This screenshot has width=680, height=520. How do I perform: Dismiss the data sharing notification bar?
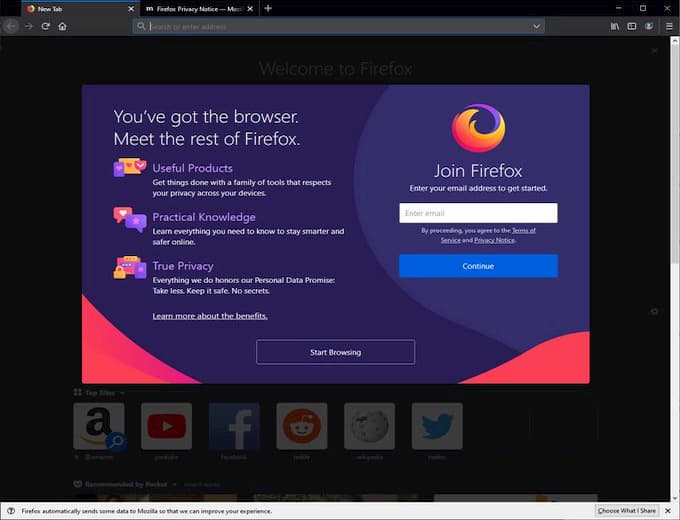pos(668,511)
